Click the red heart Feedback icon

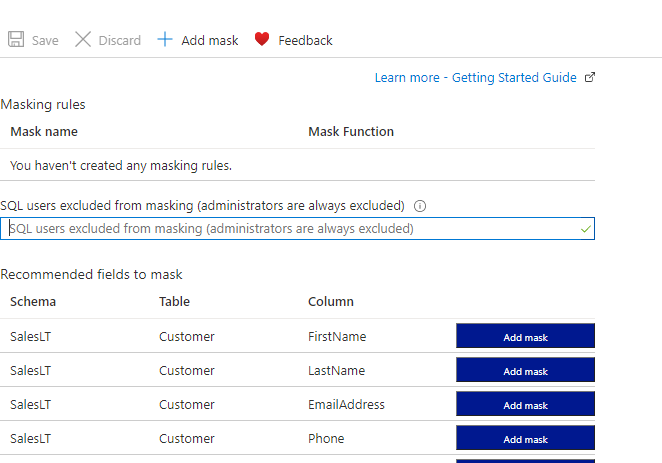pos(262,40)
